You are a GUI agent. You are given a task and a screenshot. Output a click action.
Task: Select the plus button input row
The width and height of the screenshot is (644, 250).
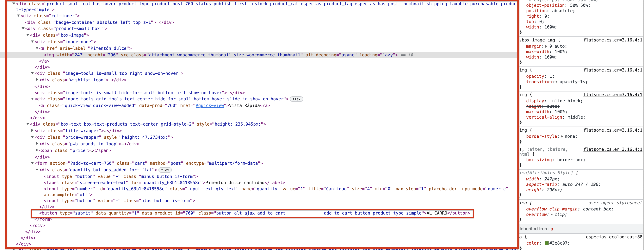click(x=120, y=201)
